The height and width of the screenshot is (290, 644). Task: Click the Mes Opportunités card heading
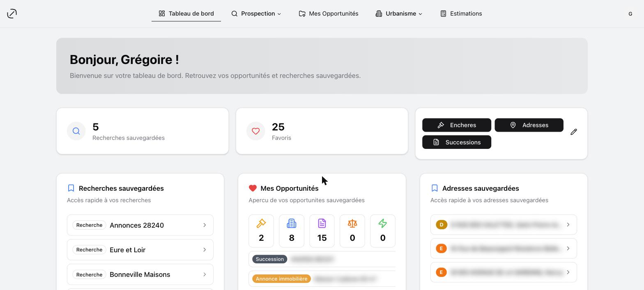pos(290,188)
